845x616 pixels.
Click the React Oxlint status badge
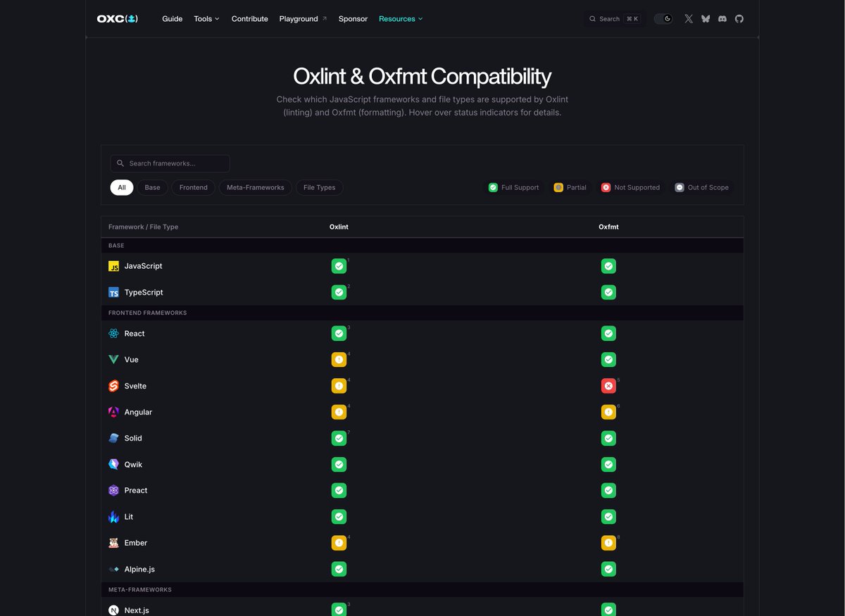coord(339,334)
